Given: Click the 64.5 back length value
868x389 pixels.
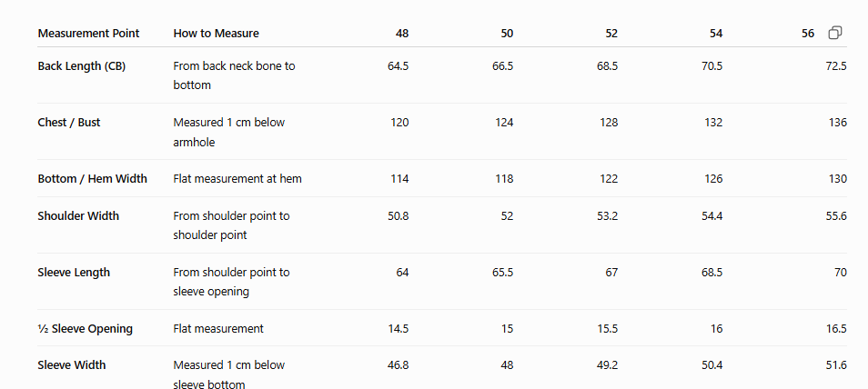Looking at the screenshot, I should tap(398, 65).
